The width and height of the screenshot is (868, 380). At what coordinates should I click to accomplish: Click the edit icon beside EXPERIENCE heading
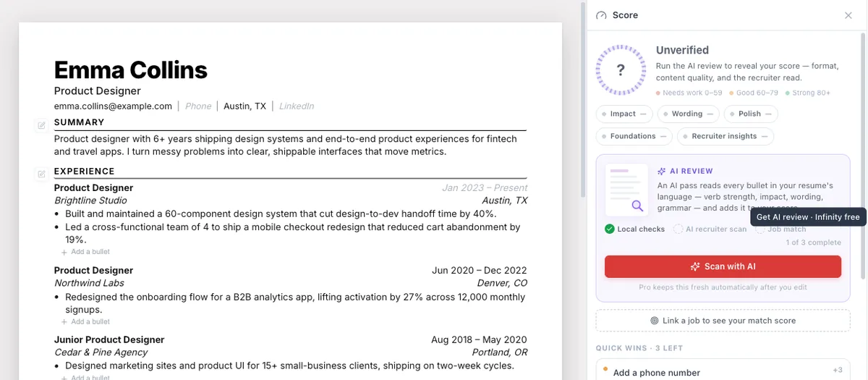(41, 174)
